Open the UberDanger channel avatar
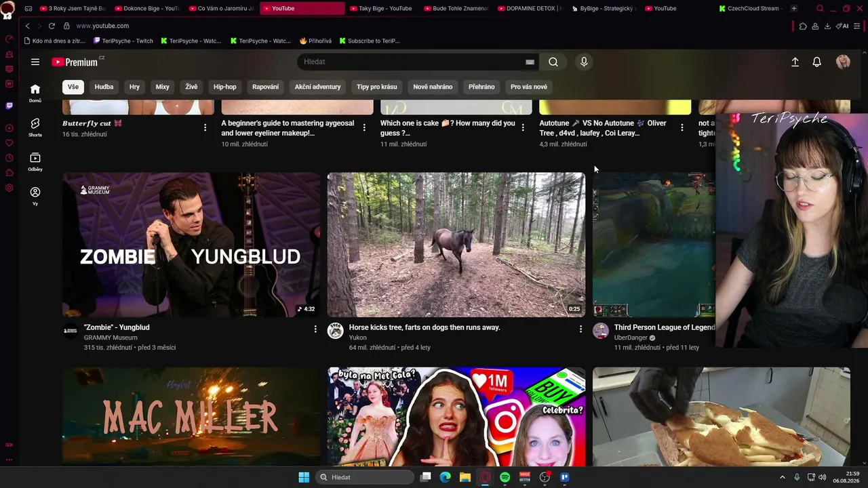The width and height of the screenshot is (868, 488). click(601, 331)
